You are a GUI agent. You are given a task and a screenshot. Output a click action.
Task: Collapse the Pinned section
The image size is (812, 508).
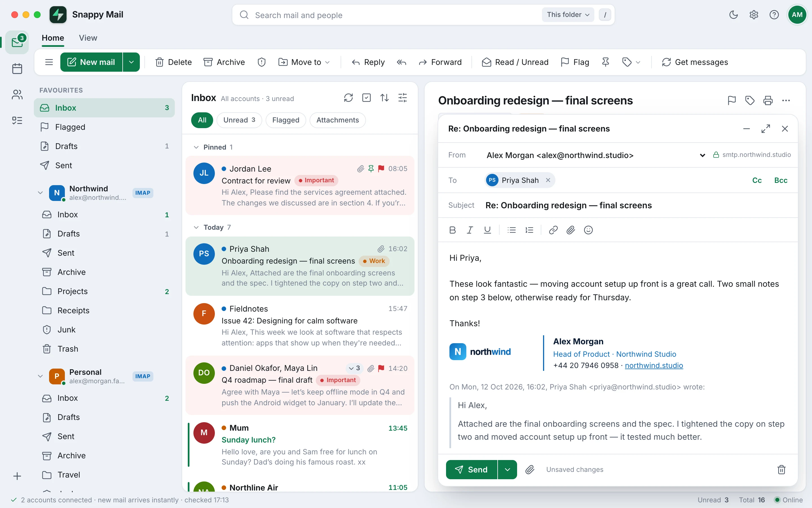pyautogui.click(x=196, y=147)
